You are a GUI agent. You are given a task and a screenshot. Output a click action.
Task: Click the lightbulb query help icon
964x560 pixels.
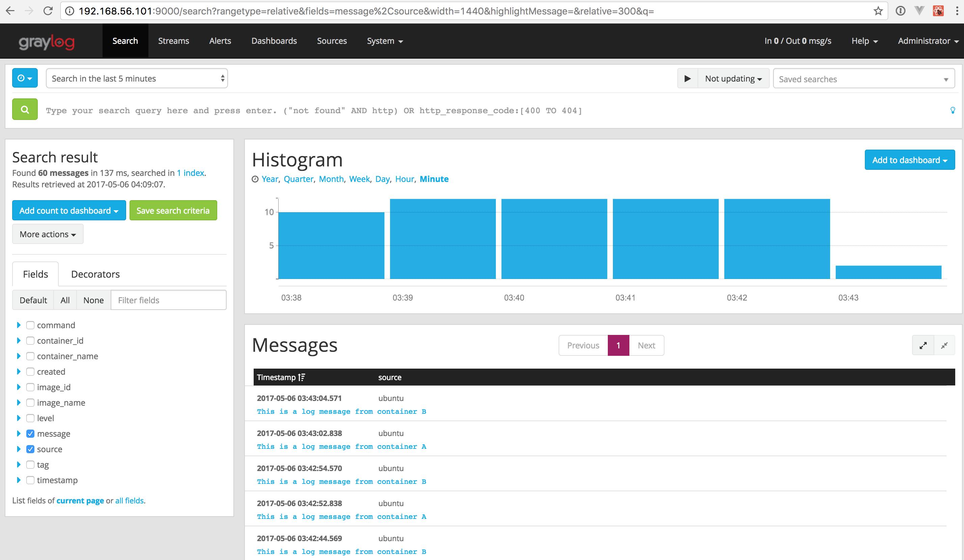(952, 111)
